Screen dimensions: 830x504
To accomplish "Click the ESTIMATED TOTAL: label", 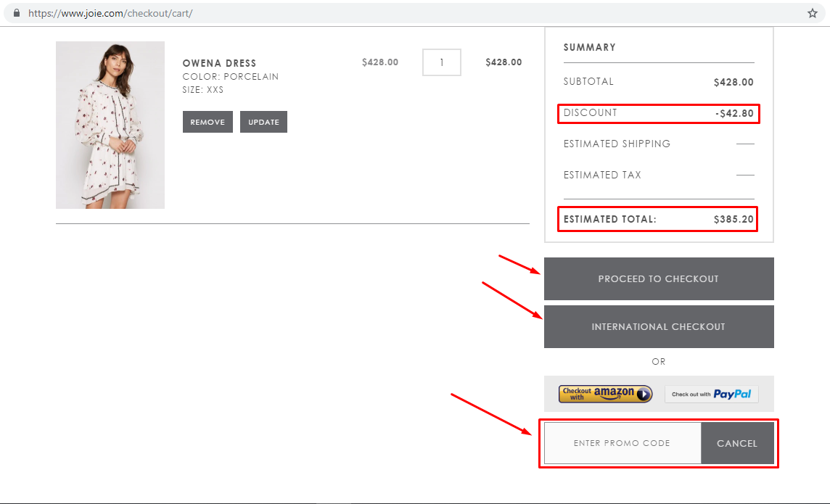I will click(609, 219).
